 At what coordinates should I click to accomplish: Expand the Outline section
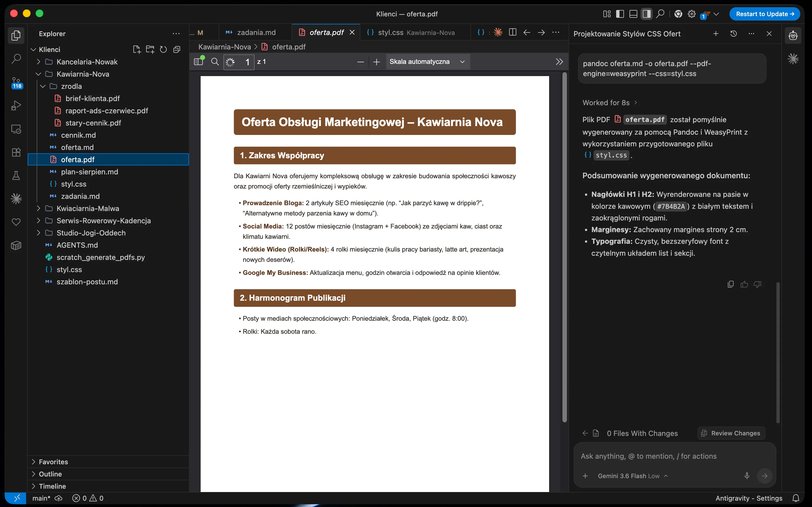(x=108, y=474)
